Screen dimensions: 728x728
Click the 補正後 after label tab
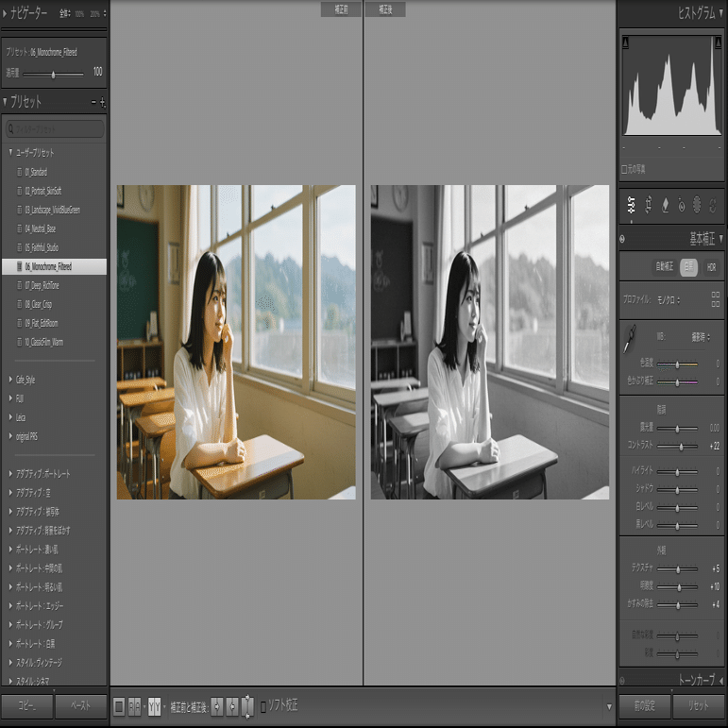pos(385,9)
